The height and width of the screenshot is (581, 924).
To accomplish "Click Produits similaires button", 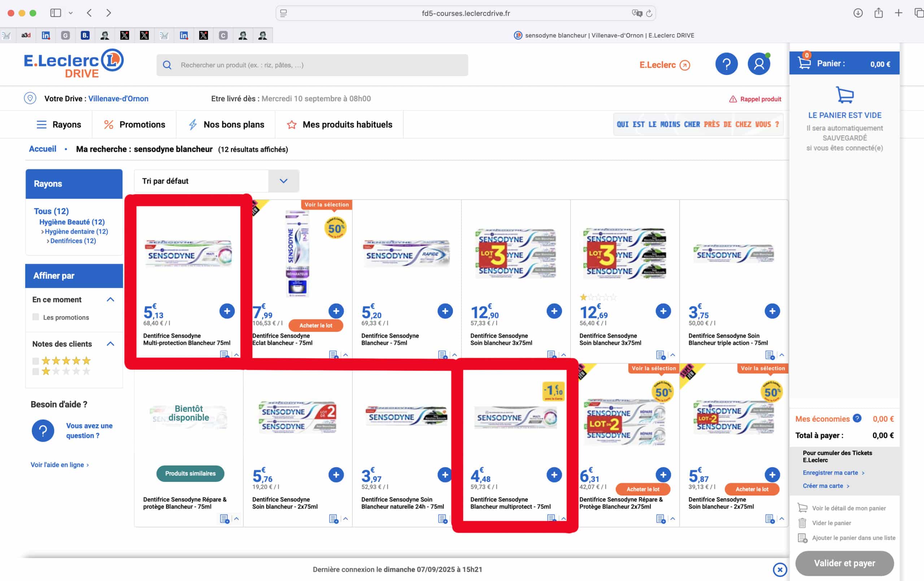I will tap(190, 473).
